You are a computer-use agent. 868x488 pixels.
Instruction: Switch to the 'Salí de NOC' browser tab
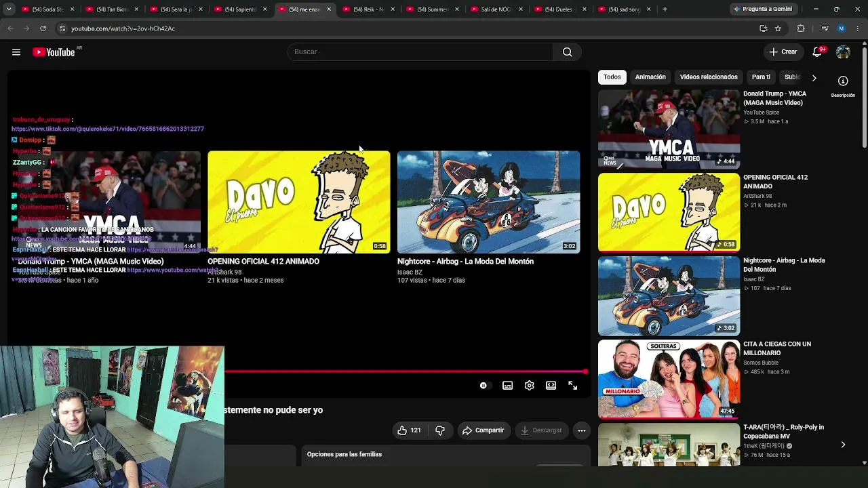pyautogui.click(x=495, y=9)
